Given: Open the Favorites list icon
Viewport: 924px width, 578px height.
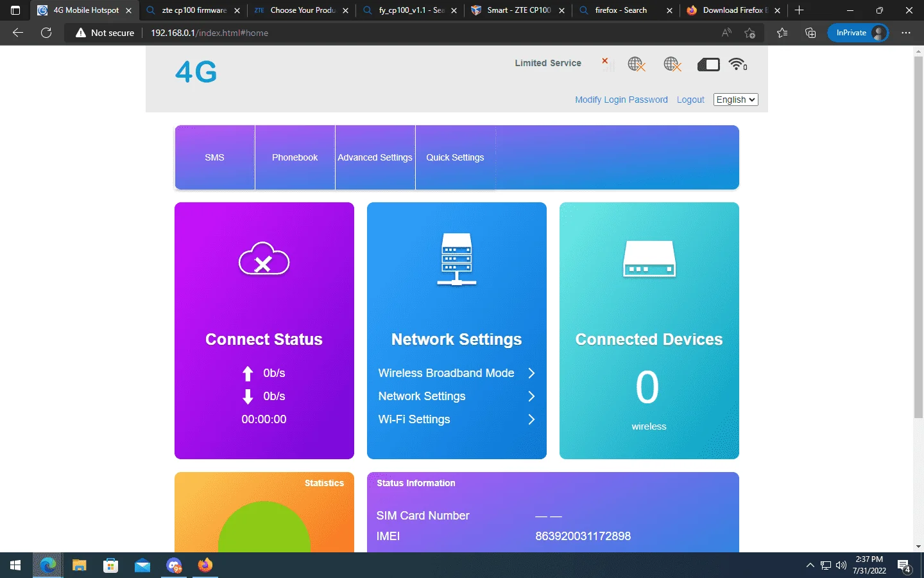Looking at the screenshot, I should point(782,33).
